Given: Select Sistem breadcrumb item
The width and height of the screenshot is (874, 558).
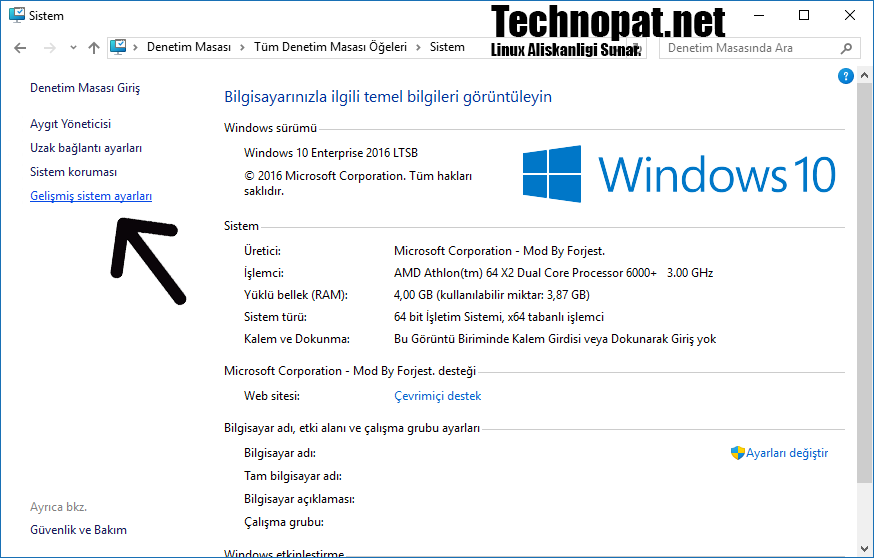Looking at the screenshot, I should point(447,47).
